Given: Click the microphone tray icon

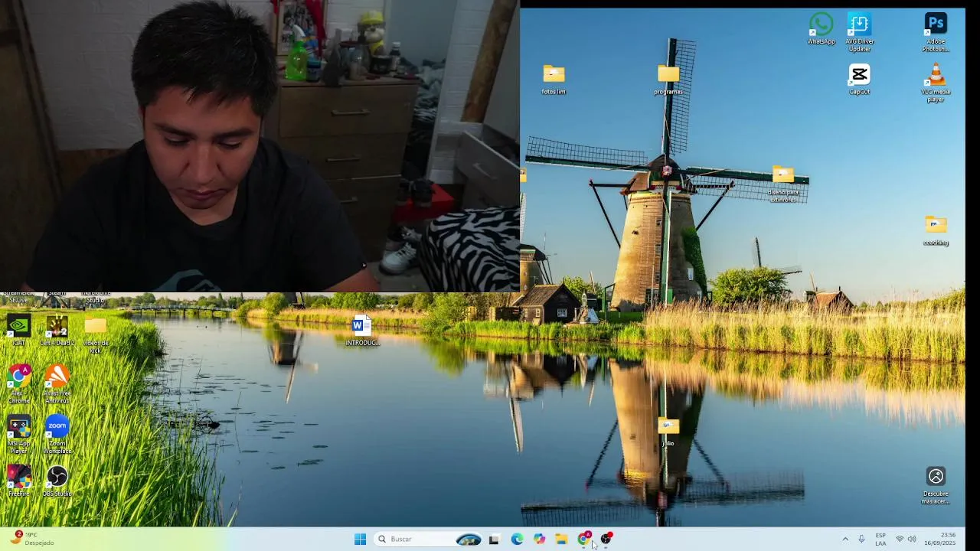Looking at the screenshot, I should (x=861, y=539).
